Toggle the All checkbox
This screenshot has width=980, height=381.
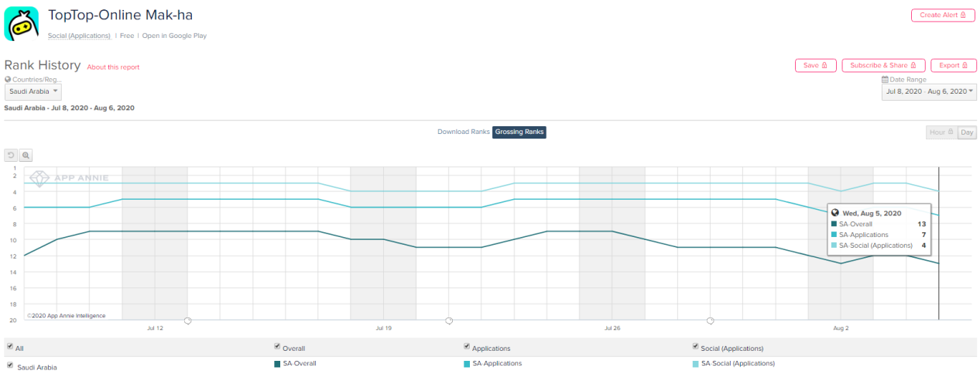tap(10, 347)
